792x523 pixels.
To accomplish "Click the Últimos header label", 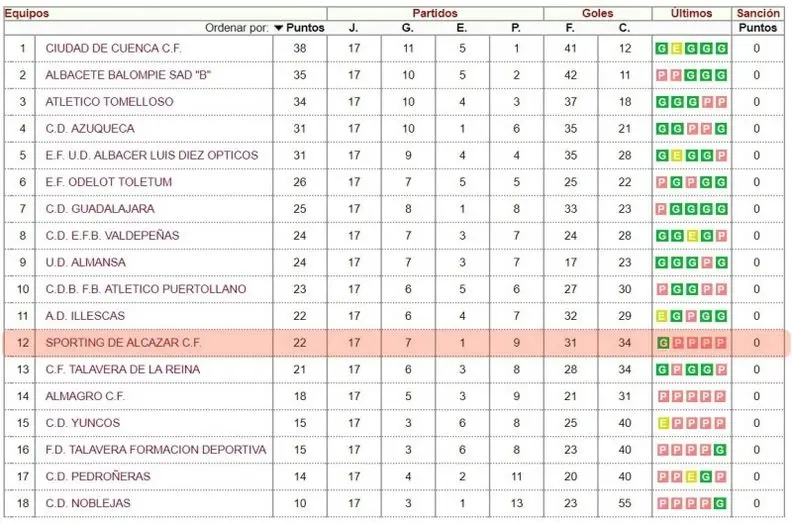I will tap(691, 13).
